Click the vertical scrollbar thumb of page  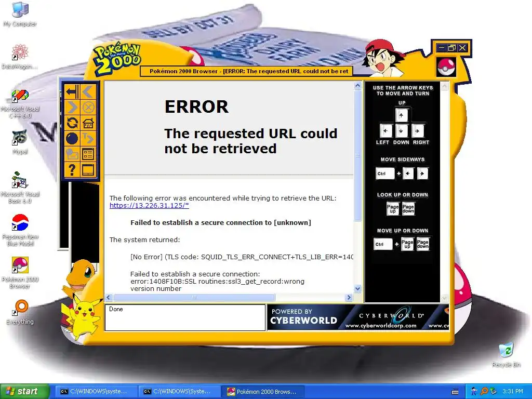tap(357, 155)
